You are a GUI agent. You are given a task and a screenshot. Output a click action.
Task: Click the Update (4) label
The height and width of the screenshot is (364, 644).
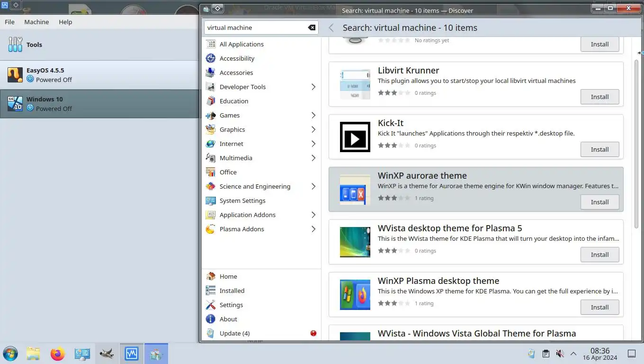pos(235,333)
